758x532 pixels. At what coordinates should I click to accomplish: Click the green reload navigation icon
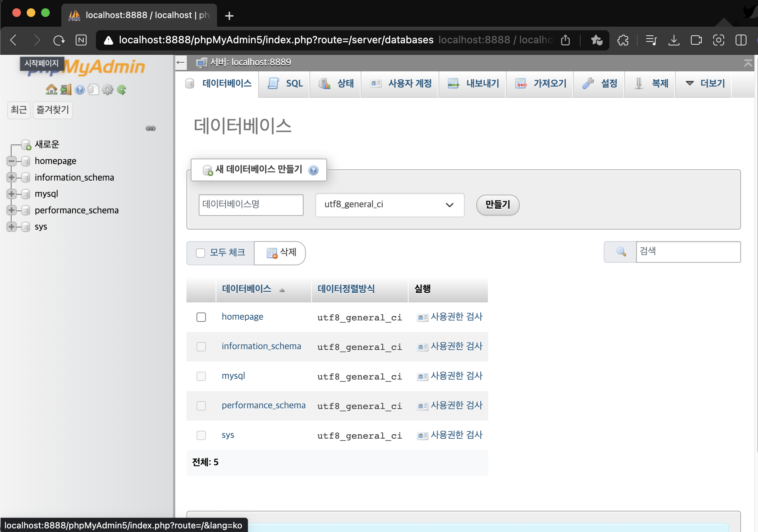[x=122, y=89]
